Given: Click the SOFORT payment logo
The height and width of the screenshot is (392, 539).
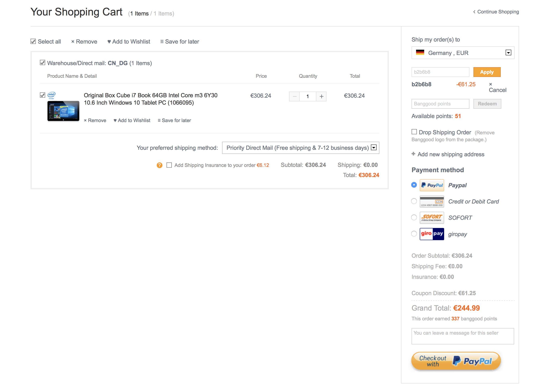Looking at the screenshot, I should [432, 218].
